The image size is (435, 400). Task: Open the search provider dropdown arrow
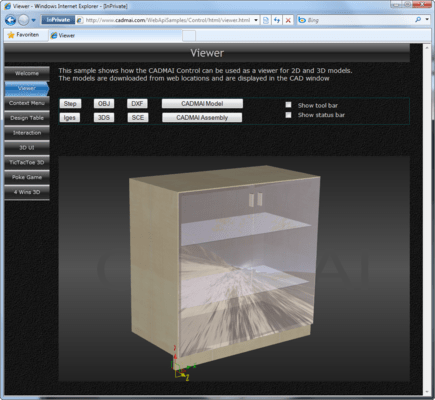pos(427,20)
